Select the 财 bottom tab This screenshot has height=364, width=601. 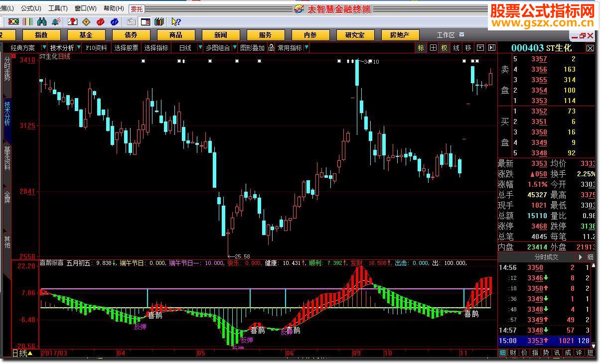[513, 353]
